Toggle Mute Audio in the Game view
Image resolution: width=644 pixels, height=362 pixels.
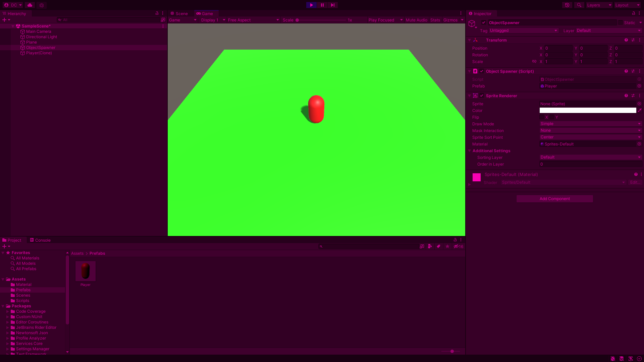tap(416, 20)
